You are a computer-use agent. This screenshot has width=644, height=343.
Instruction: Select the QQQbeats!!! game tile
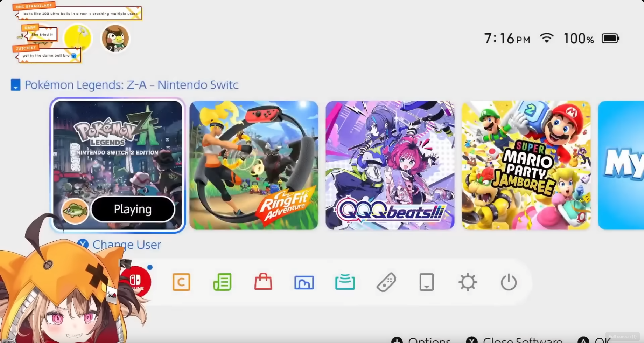[x=390, y=165]
